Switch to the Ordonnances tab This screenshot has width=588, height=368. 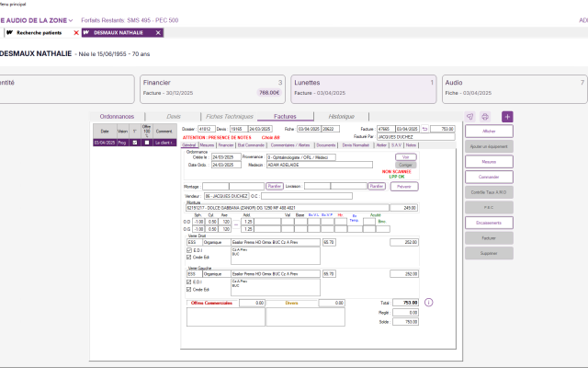tap(117, 117)
